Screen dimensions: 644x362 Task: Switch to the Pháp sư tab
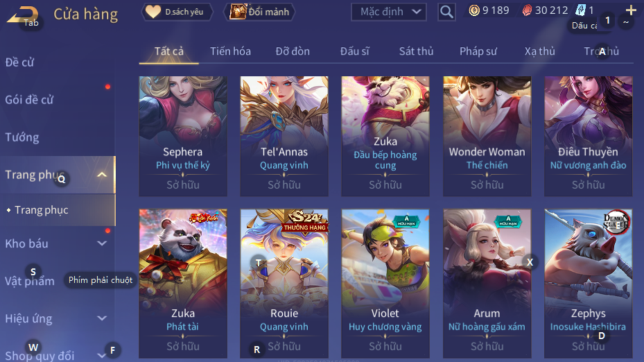point(478,51)
